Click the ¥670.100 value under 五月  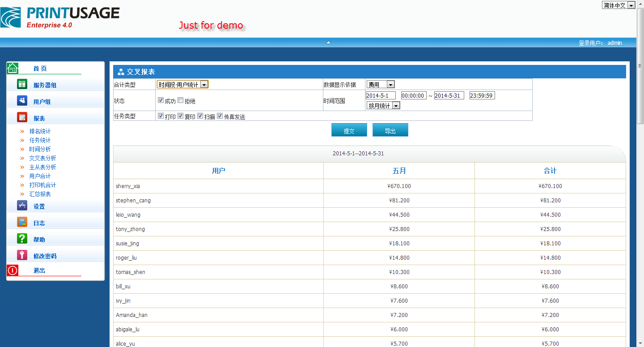pyautogui.click(x=399, y=186)
